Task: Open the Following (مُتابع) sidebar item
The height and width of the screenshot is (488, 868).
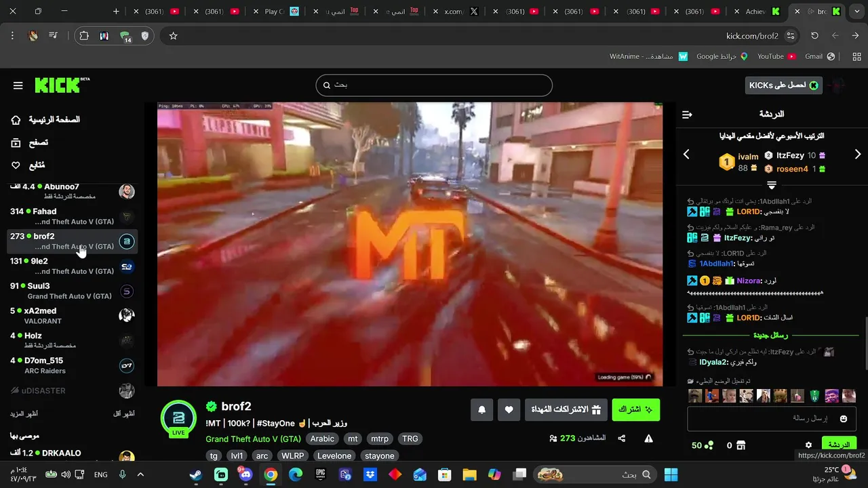Action: pos(28,165)
